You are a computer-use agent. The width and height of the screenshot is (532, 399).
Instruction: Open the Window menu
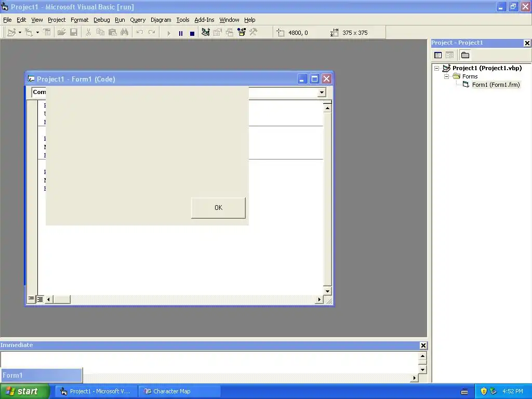(x=229, y=20)
